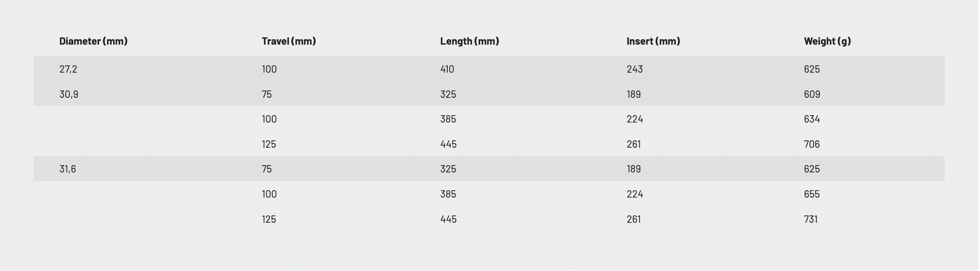The width and height of the screenshot is (980, 271).
Task: Click the 410 length value
Action: click(x=447, y=69)
